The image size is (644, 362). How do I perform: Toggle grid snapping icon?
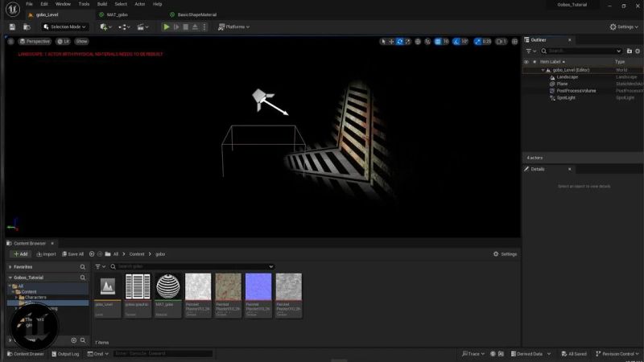(438, 42)
